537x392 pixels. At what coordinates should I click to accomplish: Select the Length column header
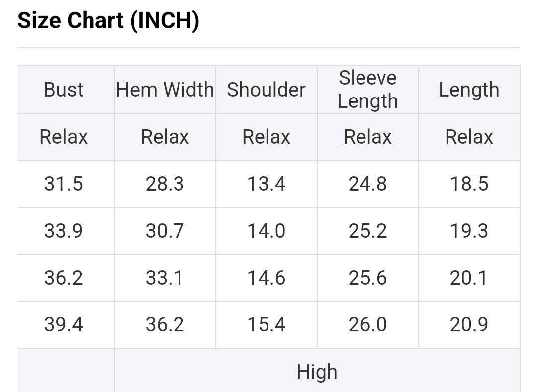[x=469, y=90]
